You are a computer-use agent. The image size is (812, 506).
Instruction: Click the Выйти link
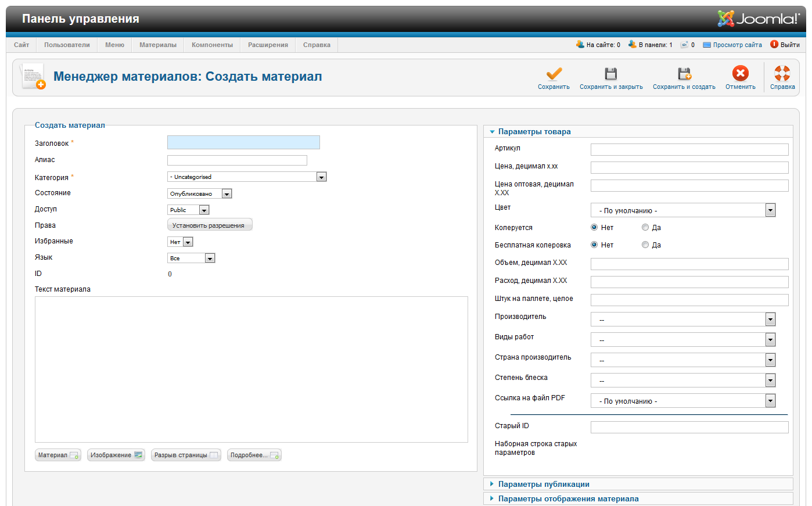[x=790, y=45]
